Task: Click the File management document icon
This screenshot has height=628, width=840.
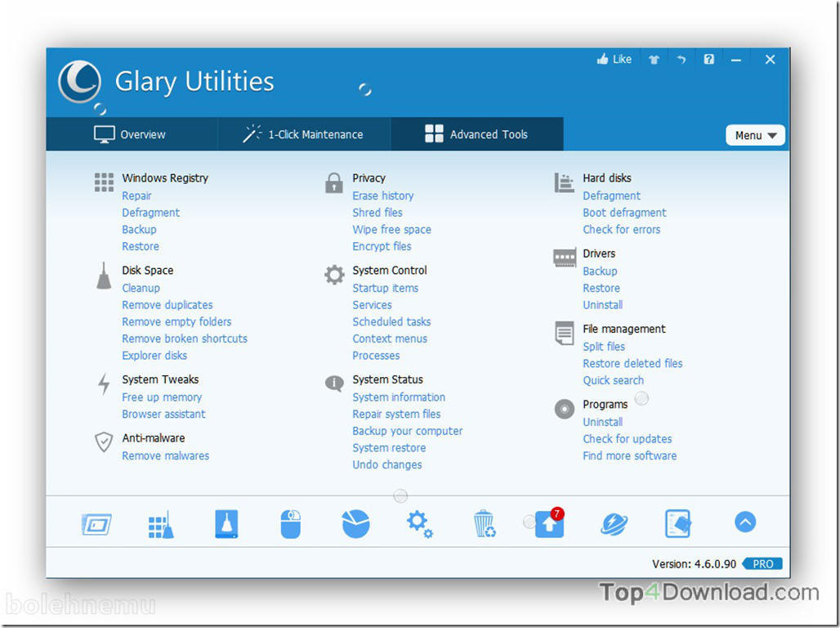Action: pos(564,333)
